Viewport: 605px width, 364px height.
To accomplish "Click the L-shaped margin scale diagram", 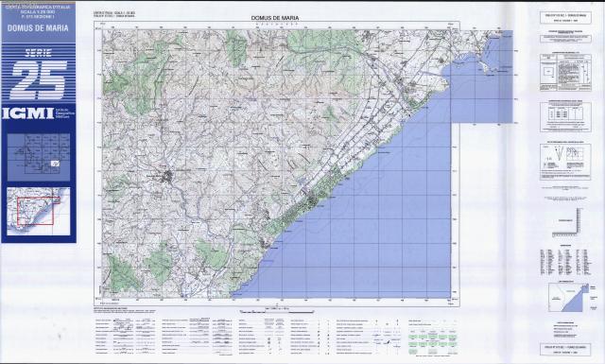I will 566,222.
